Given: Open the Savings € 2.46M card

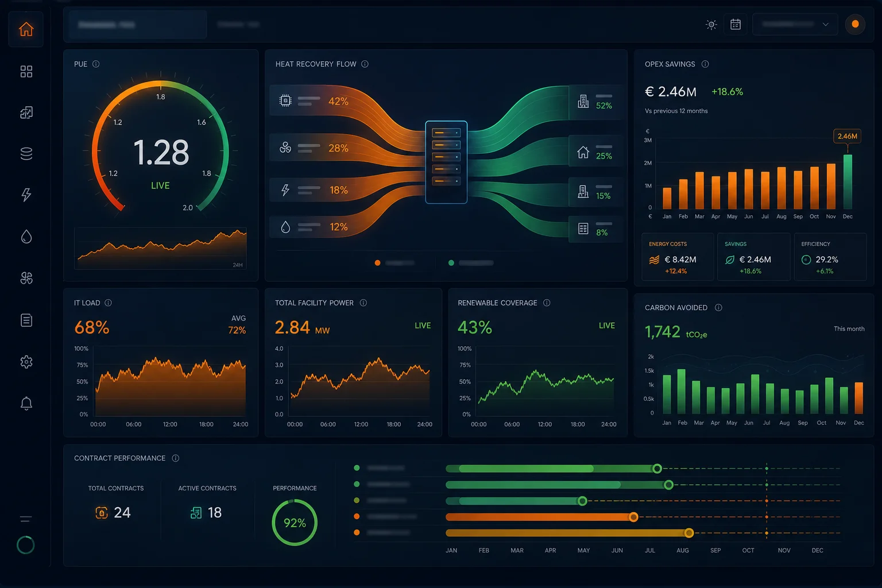Looking at the screenshot, I should tap(753, 257).
